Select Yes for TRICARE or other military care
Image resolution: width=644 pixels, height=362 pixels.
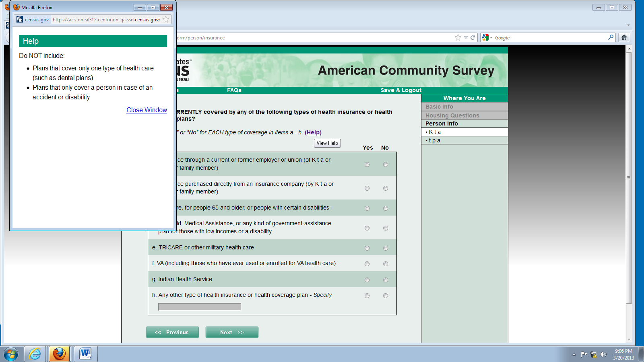[367, 248]
